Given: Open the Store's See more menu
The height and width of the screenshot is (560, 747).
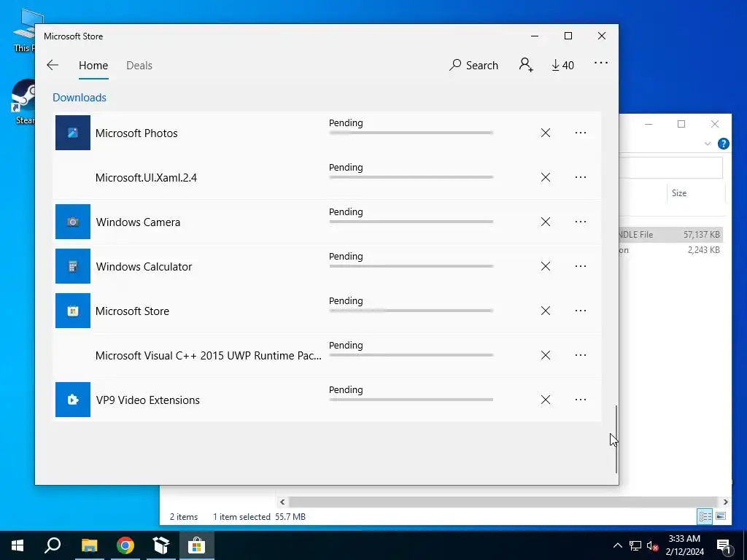Looking at the screenshot, I should (x=601, y=63).
